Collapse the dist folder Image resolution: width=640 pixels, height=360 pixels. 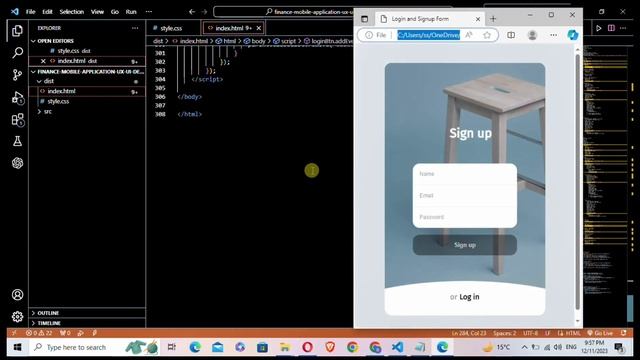click(x=39, y=81)
